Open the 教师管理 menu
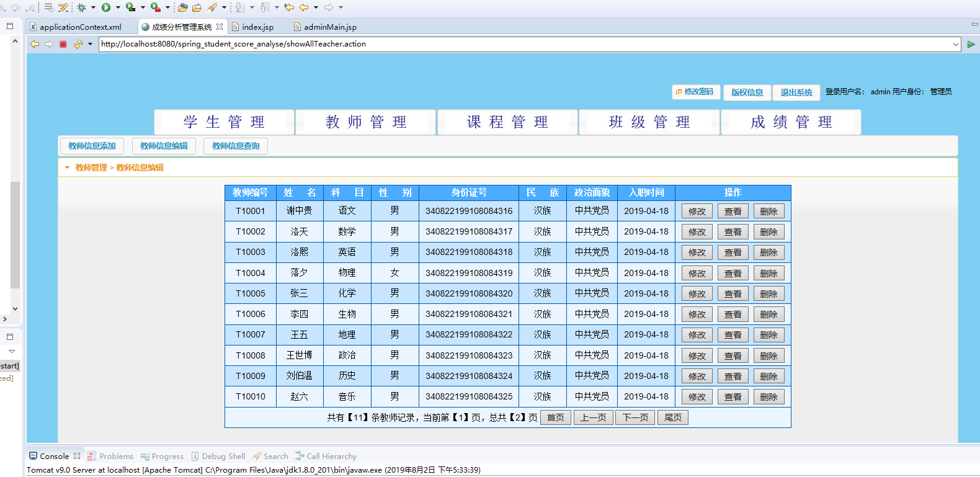 [366, 122]
